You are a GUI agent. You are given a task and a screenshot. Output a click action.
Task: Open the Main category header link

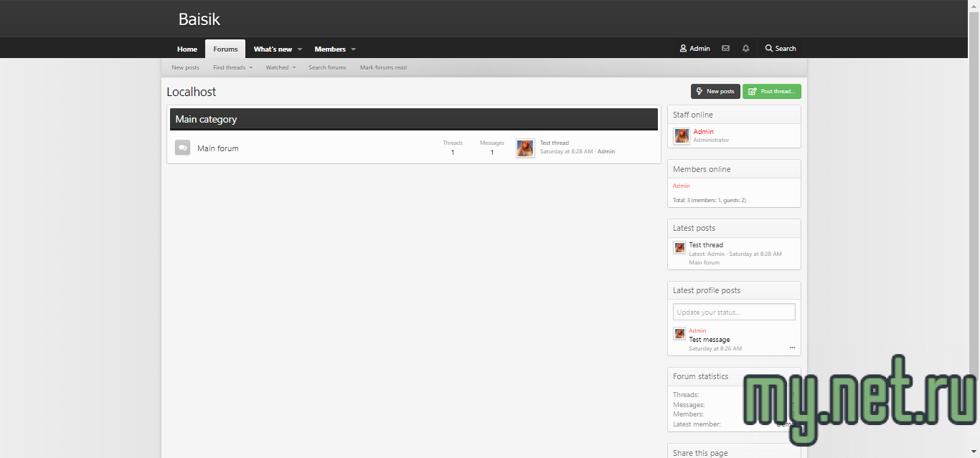[207, 119]
